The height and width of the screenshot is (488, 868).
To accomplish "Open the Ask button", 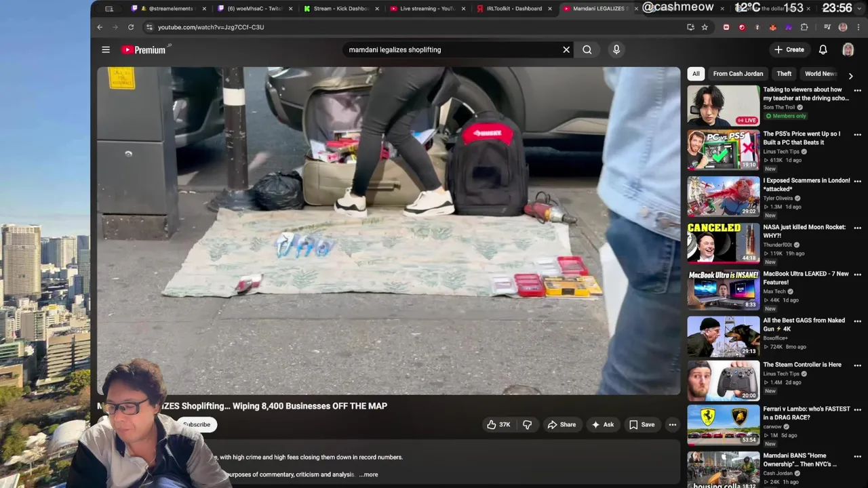I will click(x=603, y=425).
